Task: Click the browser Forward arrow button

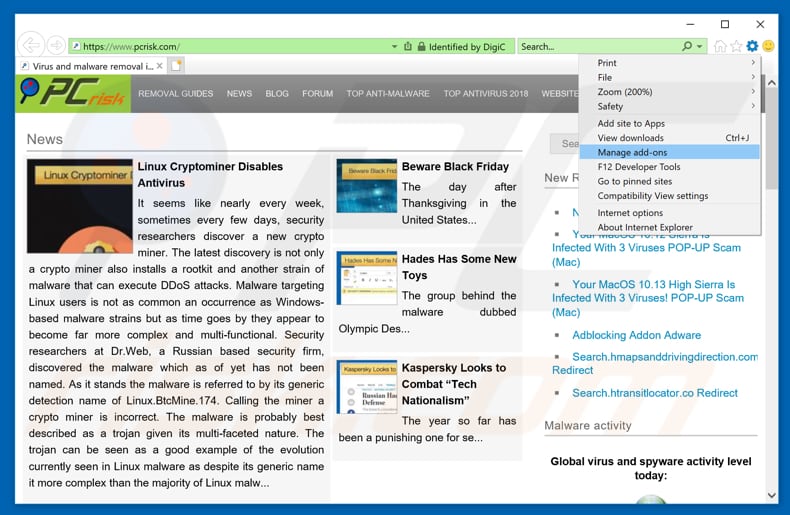Action: click(56, 46)
